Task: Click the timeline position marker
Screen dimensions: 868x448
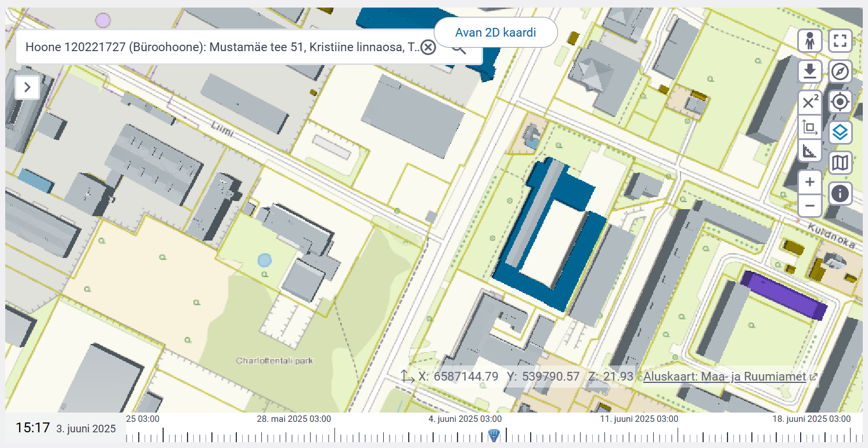Action: click(x=494, y=435)
